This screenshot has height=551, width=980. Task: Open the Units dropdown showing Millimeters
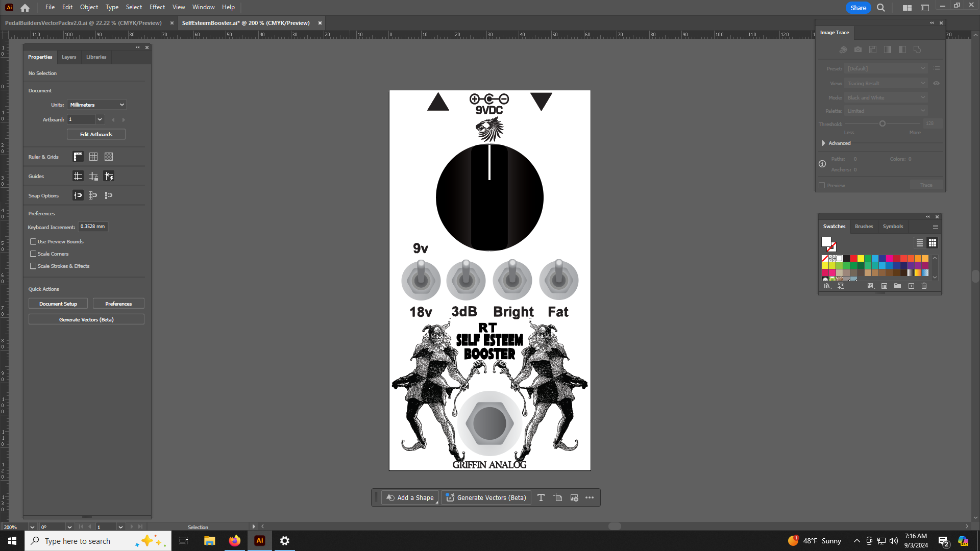(96, 105)
